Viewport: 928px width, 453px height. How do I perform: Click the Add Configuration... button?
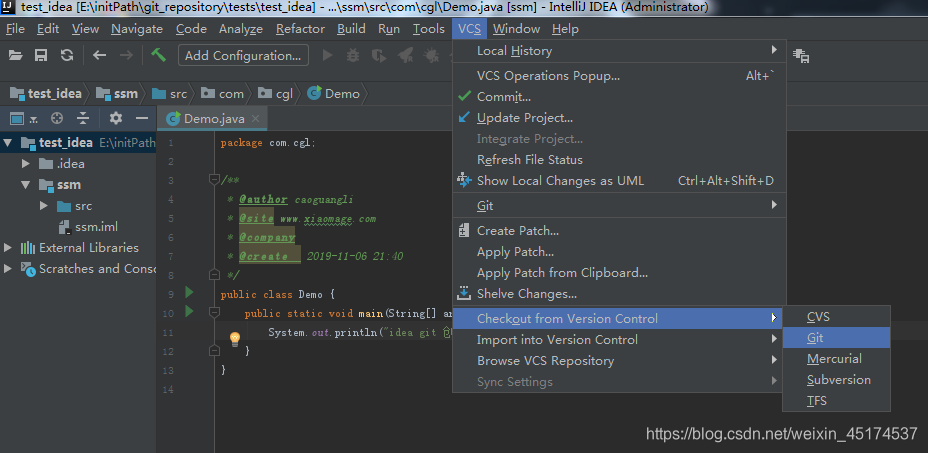pyautogui.click(x=243, y=56)
